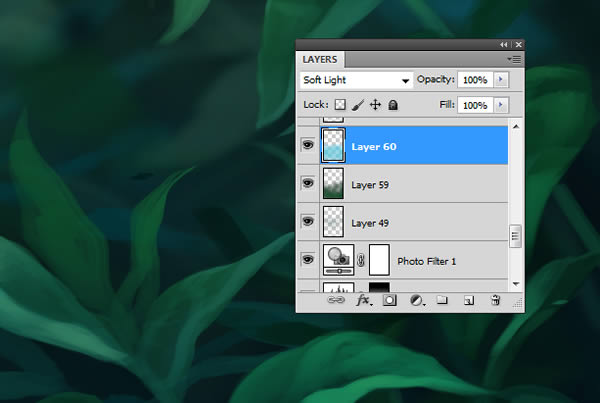Add a layer mask
This screenshot has height=403, width=600.
(390, 300)
